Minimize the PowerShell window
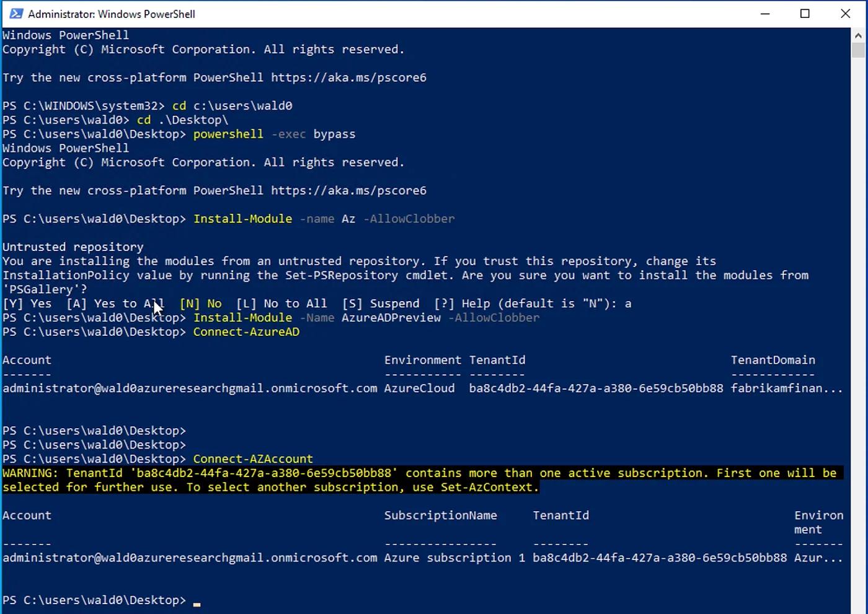Image resolution: width=868 pixels, height=614 pixels. click(x=765, y=14)
